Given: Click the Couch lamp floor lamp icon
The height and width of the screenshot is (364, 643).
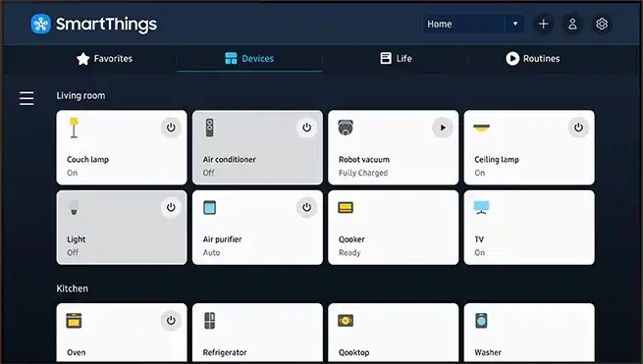Looking at the screenshot, I should pos(74,128).
